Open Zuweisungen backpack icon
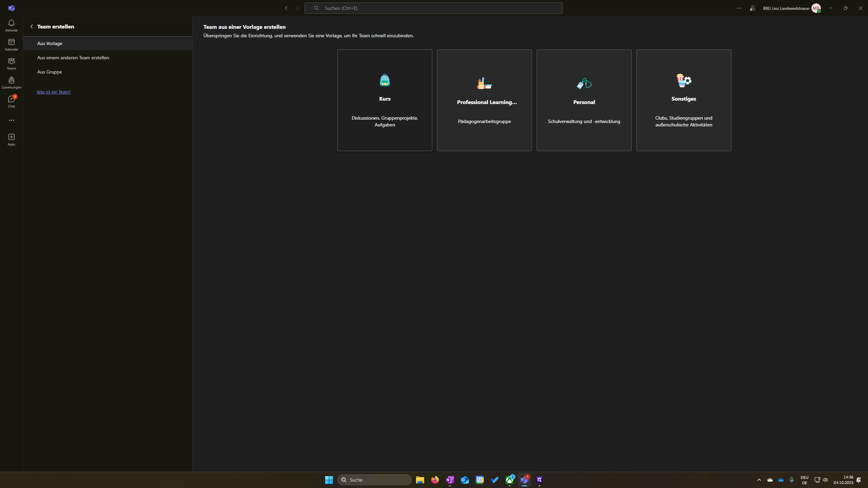 (11, 82)
